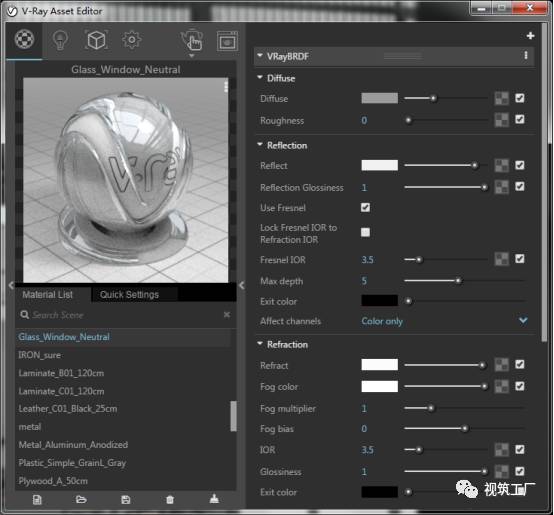
Task: Open the Diffuse gray color swatch
Action: (379, 98)
